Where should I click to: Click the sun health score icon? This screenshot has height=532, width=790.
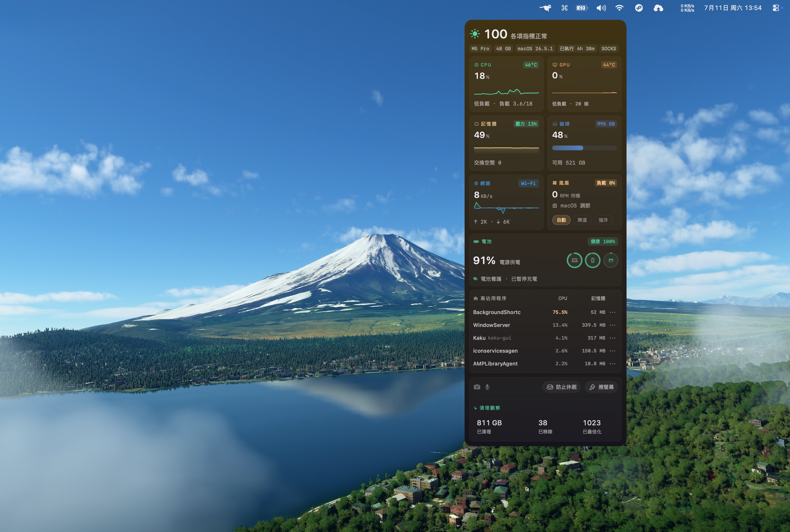coord(474,34)
